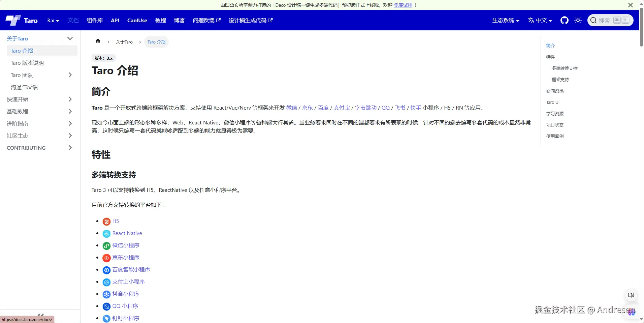644x323 pixels.
Task: Open the 教程 navbar item
Action: [161, 21]
